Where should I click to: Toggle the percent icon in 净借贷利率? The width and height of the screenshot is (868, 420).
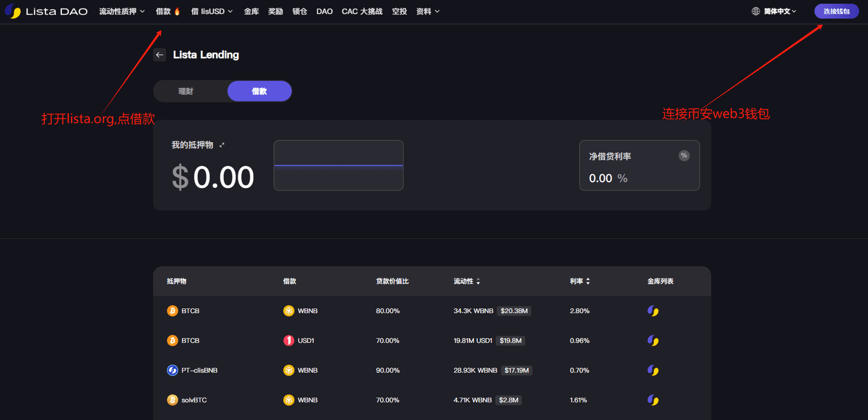pyautogui.click(x=684, y=156)
